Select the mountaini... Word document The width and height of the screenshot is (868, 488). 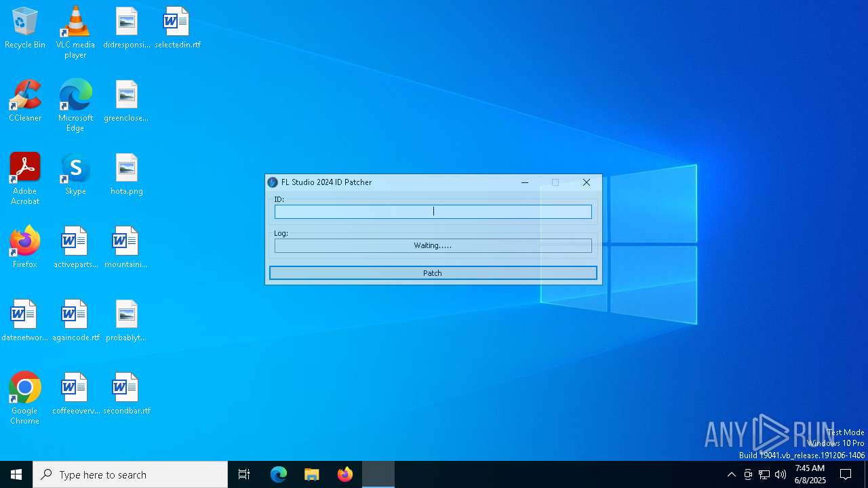(x=127, y=248)
